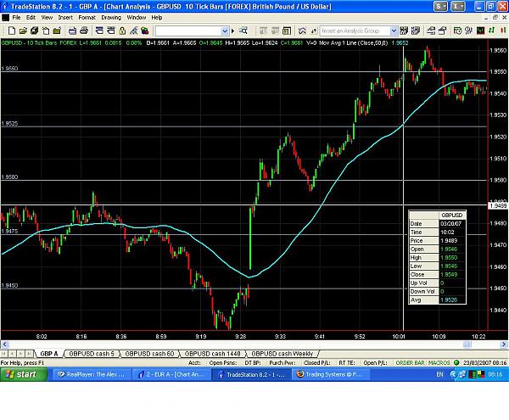Click 1.9489 price marker on axis

click(498, 206)
